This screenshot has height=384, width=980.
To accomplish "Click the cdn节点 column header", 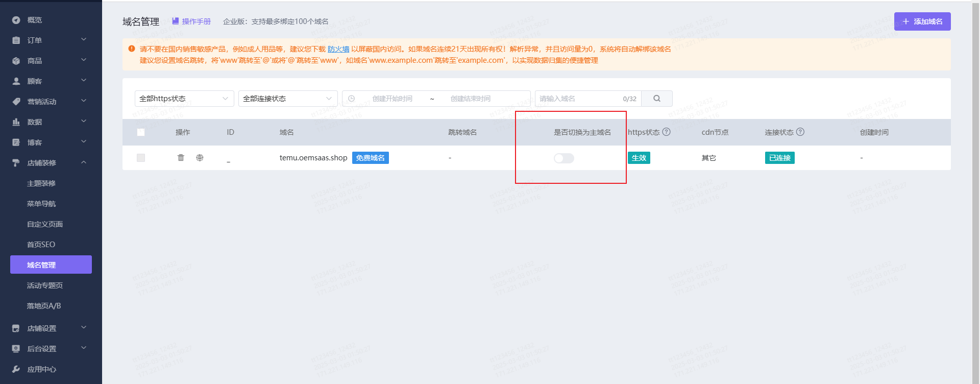I will click(715, 132).
